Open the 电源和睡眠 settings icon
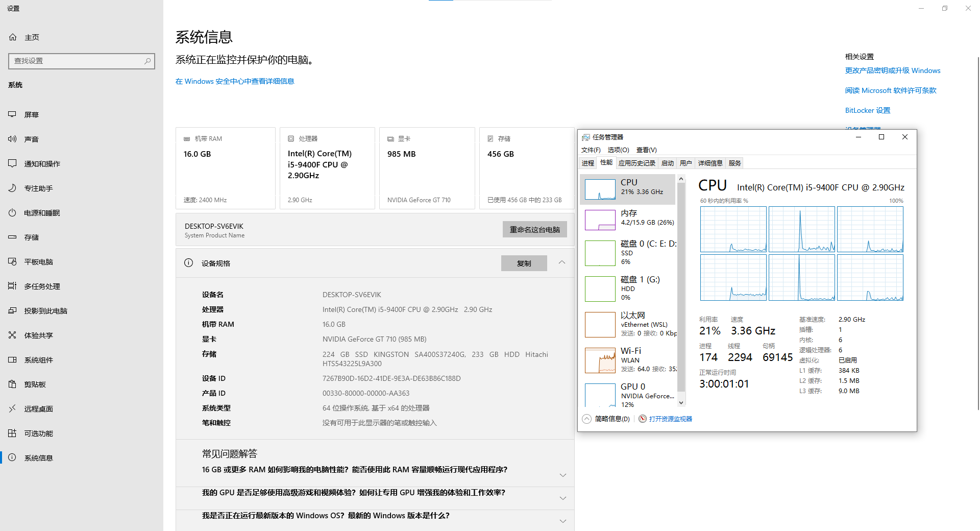Screen dimensions: 980x531 (12, 212)
